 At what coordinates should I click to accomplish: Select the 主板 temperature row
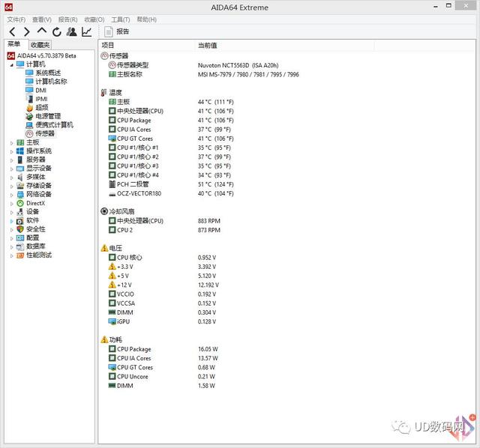tap(171, 102)
